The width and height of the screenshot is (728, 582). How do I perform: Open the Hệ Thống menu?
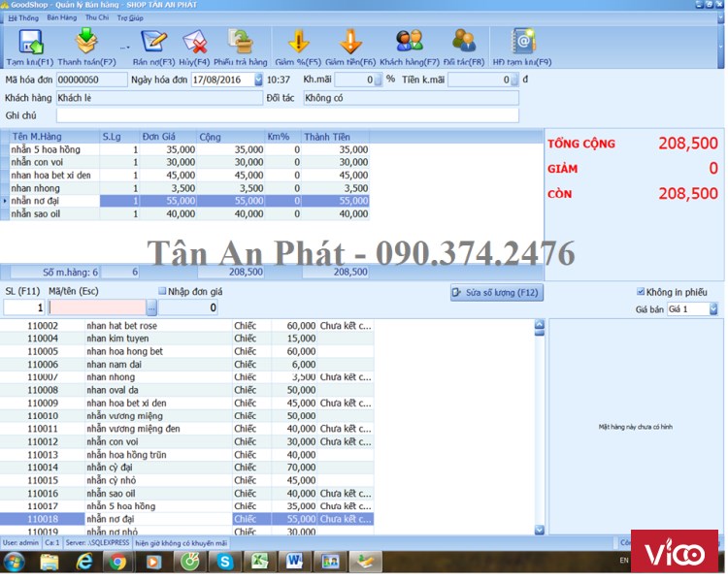point(23,18)
